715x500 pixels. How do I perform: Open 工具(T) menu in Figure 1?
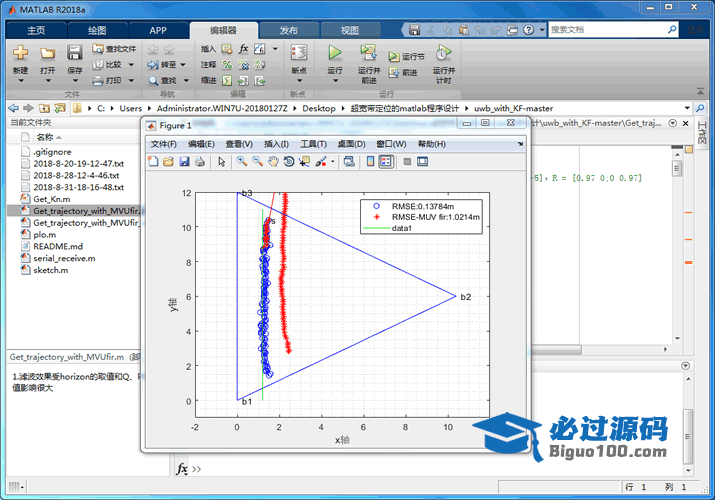[x=313, y=144]
